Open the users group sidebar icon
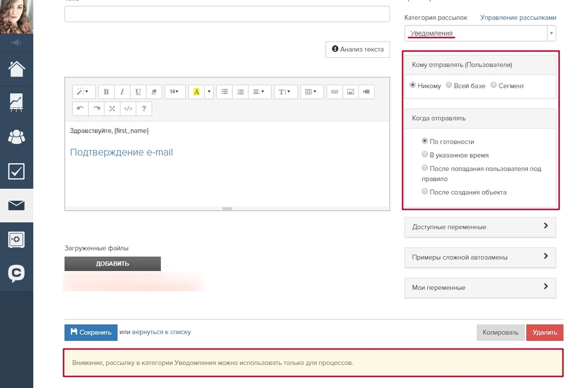Screen dimensions: 588x388 tap(16, 137)
